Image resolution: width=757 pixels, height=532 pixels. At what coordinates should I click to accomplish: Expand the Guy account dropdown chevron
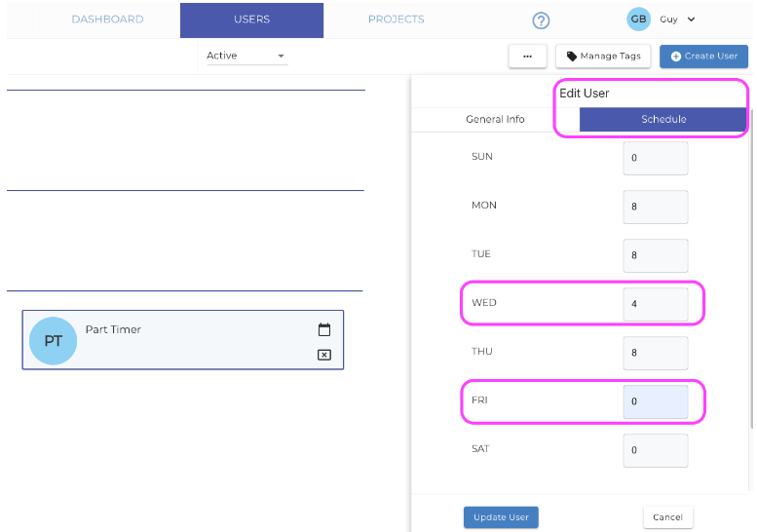click(x=692, y=19)
